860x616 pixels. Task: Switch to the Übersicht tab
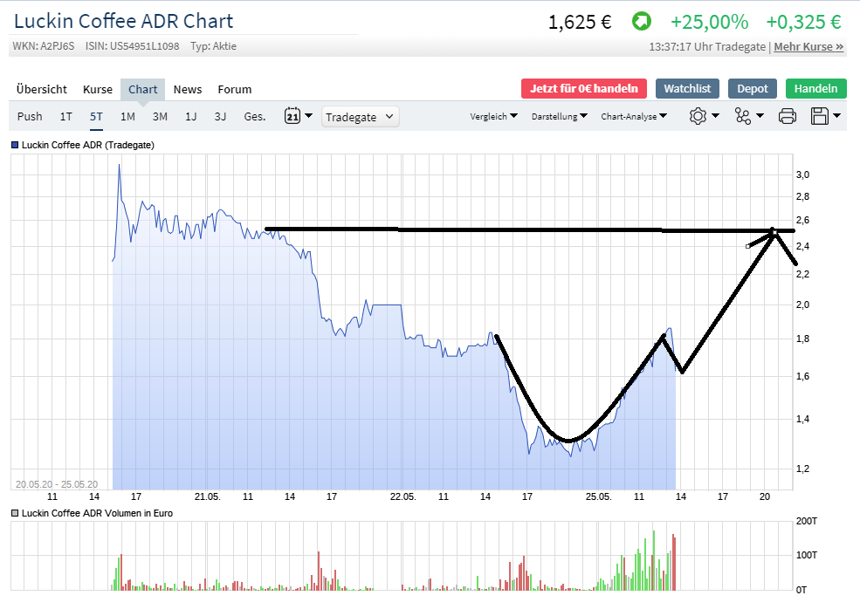[x=42, y=89]
